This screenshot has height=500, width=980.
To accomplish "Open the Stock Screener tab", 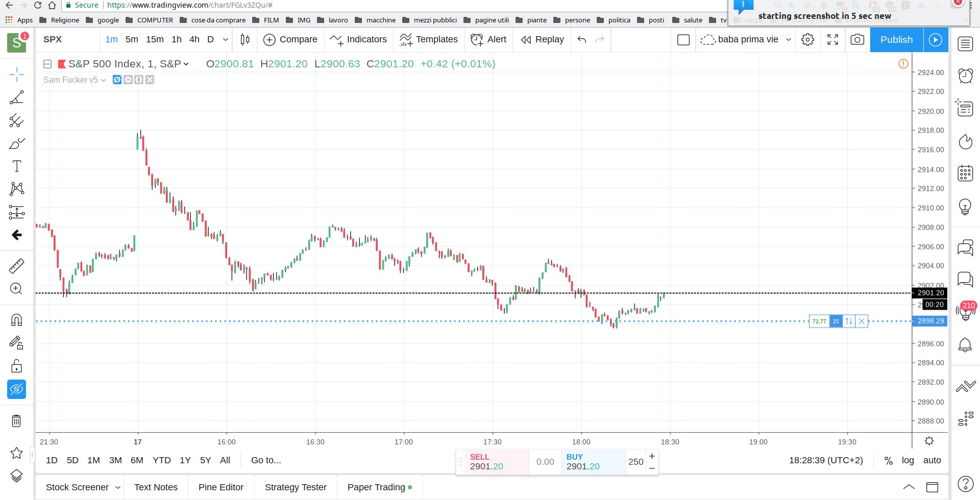I will click(77, 487).
